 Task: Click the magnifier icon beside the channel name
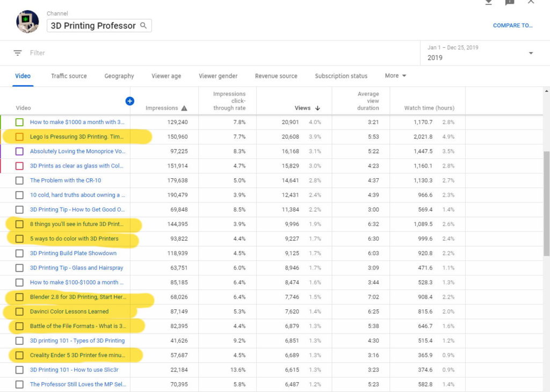[x=143, y=25]
